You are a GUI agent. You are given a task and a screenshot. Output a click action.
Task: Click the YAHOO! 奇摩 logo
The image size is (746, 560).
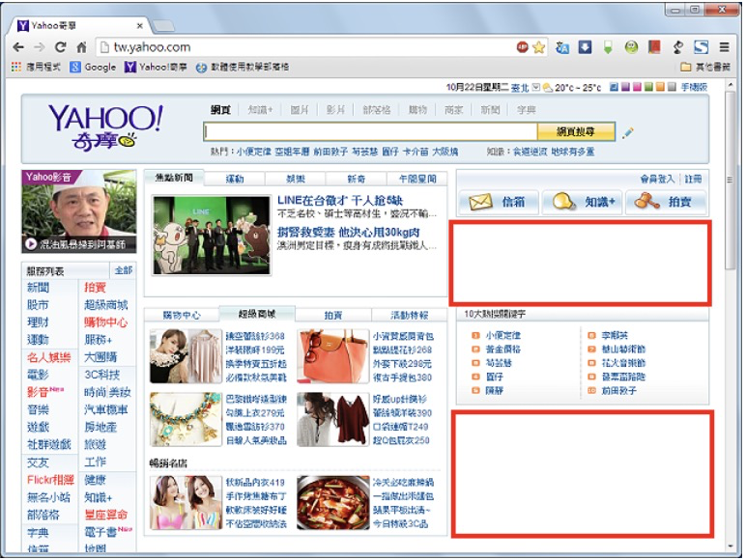coord(105,126)
